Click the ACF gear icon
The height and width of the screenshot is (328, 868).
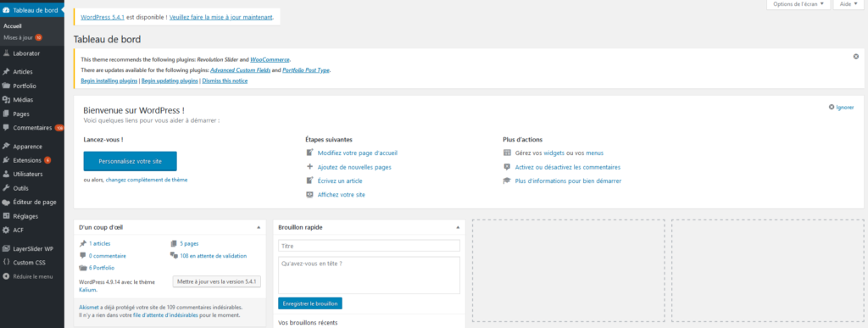pos(6,230)
